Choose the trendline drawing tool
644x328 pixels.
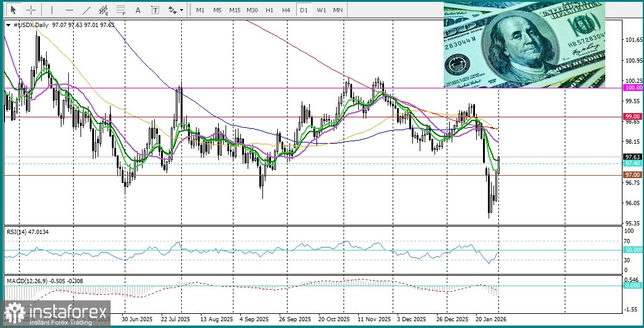86,10
